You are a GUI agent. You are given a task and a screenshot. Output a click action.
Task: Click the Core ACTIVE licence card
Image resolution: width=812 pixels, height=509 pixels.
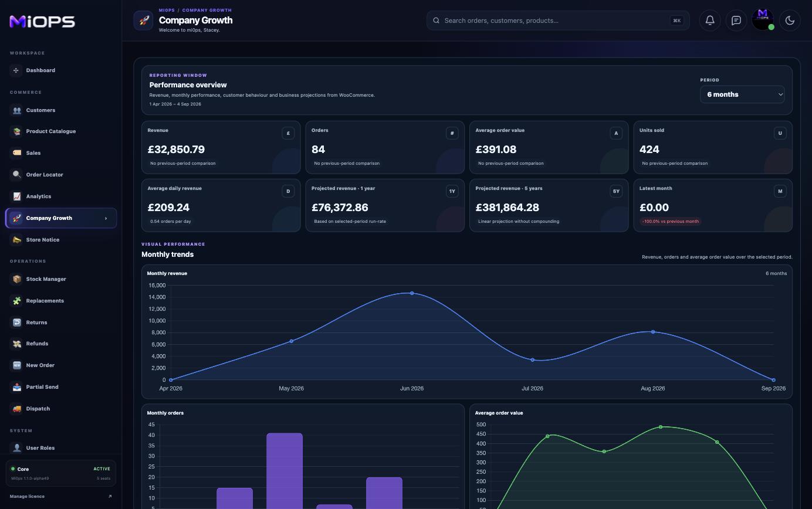click(x=61, y=473)
